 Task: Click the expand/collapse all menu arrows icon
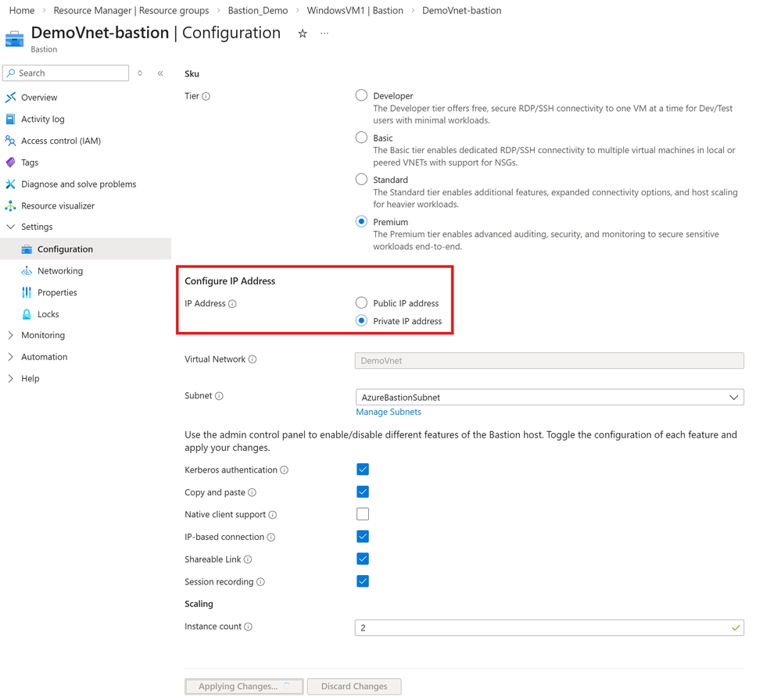pyautogui.click(x=140, y=73)
